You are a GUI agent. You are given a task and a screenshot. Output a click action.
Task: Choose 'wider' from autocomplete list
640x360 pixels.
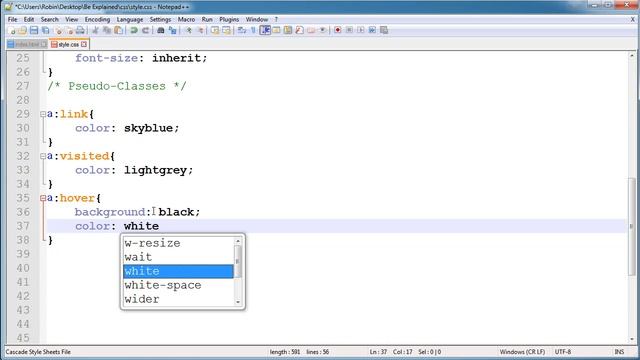pyautogui.click(x=178, y=299)
